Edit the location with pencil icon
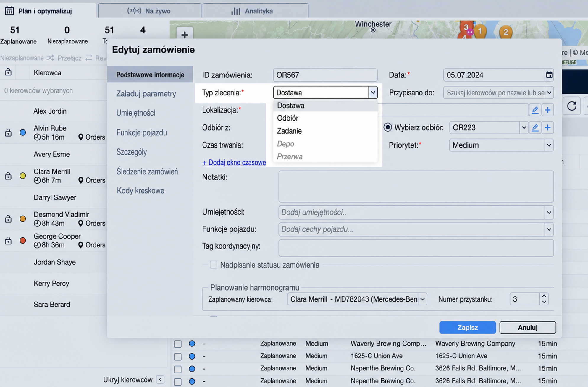The image size is (588, 387). coord(535,110)
